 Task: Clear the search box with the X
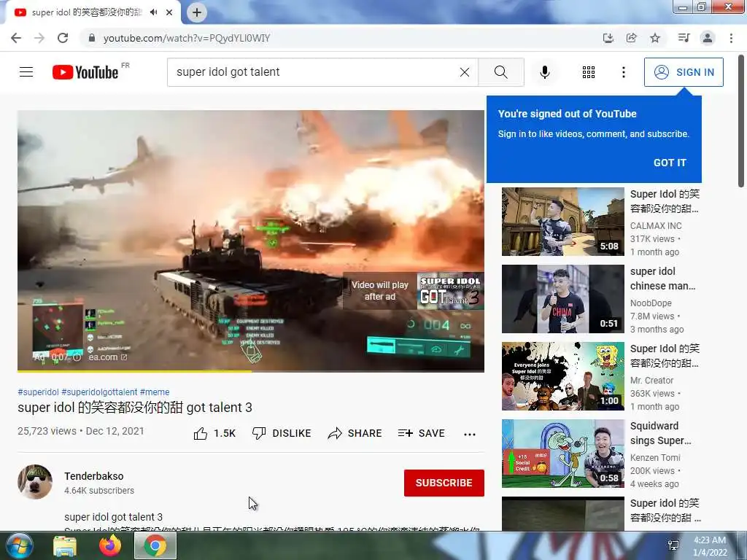[x=465, y=72]
